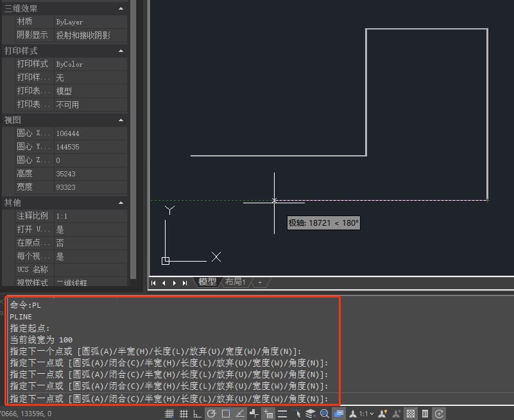Switch to 模型 tab

click(x=207, y=281)
